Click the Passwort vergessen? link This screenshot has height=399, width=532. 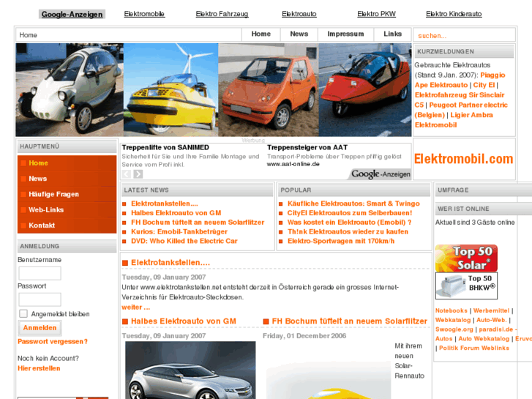pyautogui.click(x=53, y=342)
